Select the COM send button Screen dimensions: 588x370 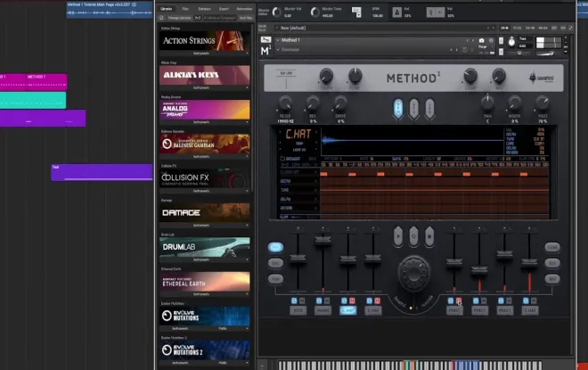(x=552, y=247)
